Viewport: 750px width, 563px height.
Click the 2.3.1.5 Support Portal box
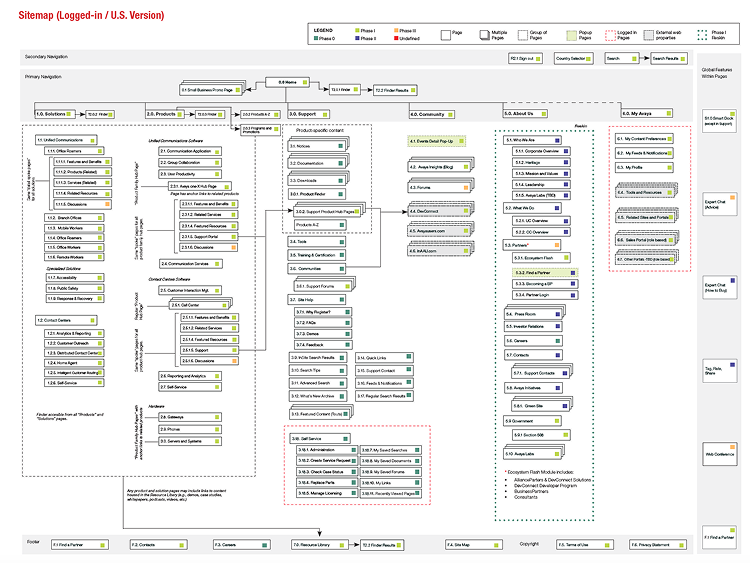tap(209, 236)
